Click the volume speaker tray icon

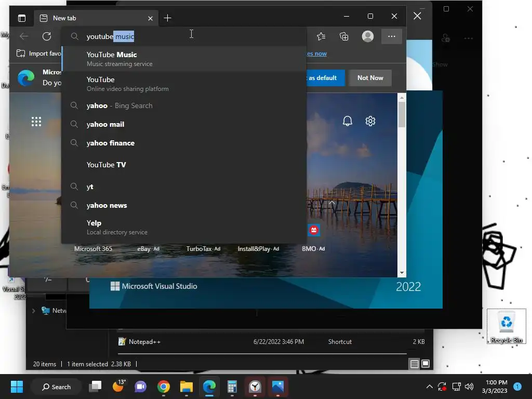pyautogui.click(x=469, y=387)
